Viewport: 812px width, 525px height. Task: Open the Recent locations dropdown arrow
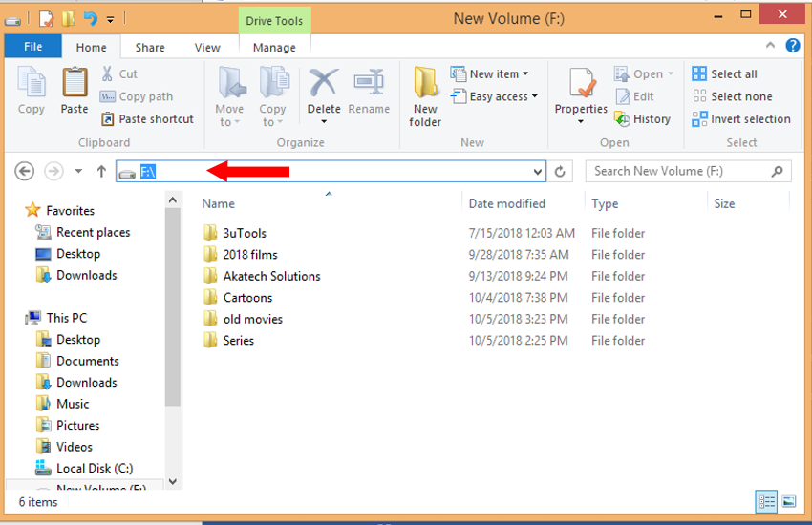[x=78, y=171]
